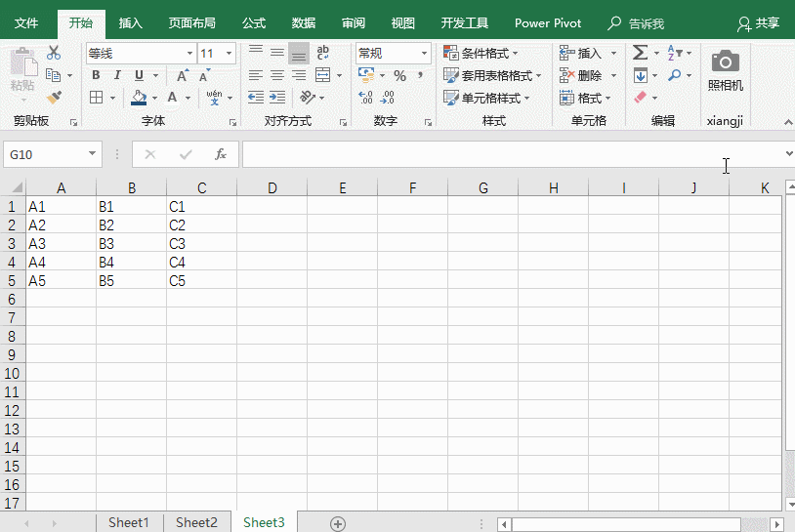795x532 pixels.
Task: Click the 告诉我 search box
Action: pyautogui.click(x=637, y=23)
